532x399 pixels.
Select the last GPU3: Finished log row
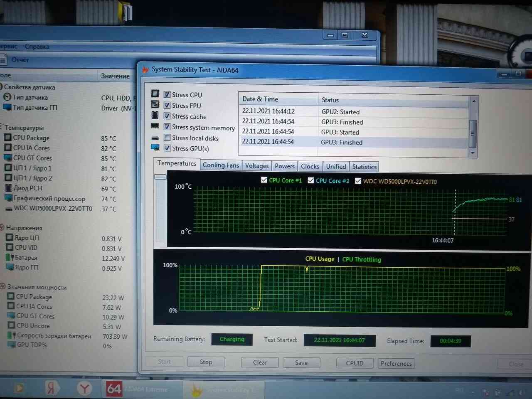[x=354, y=142]
